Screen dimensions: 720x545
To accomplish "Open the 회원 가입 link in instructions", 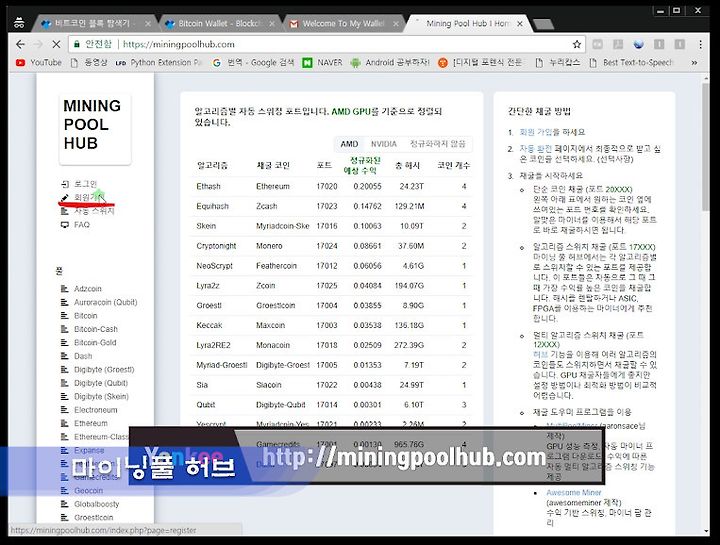I will (535, 132).
